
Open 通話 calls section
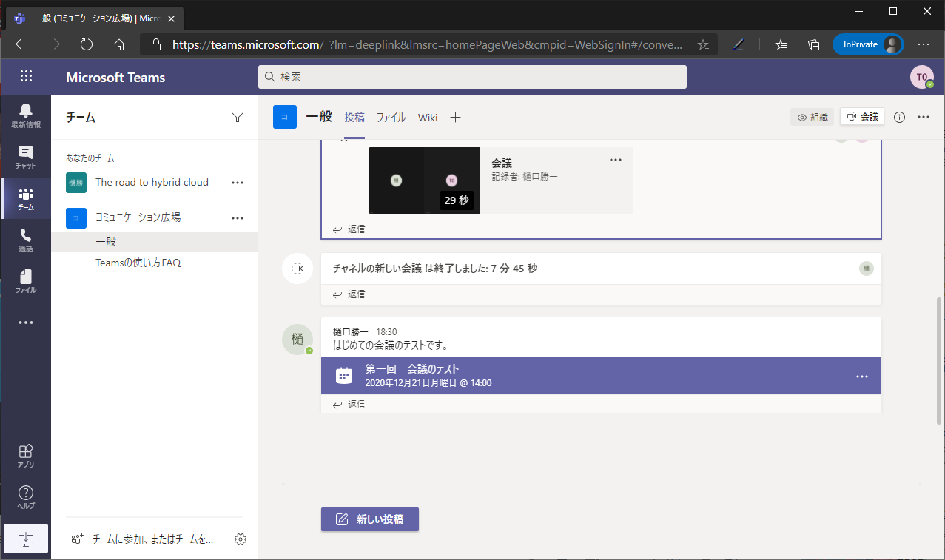click(26, 240)
